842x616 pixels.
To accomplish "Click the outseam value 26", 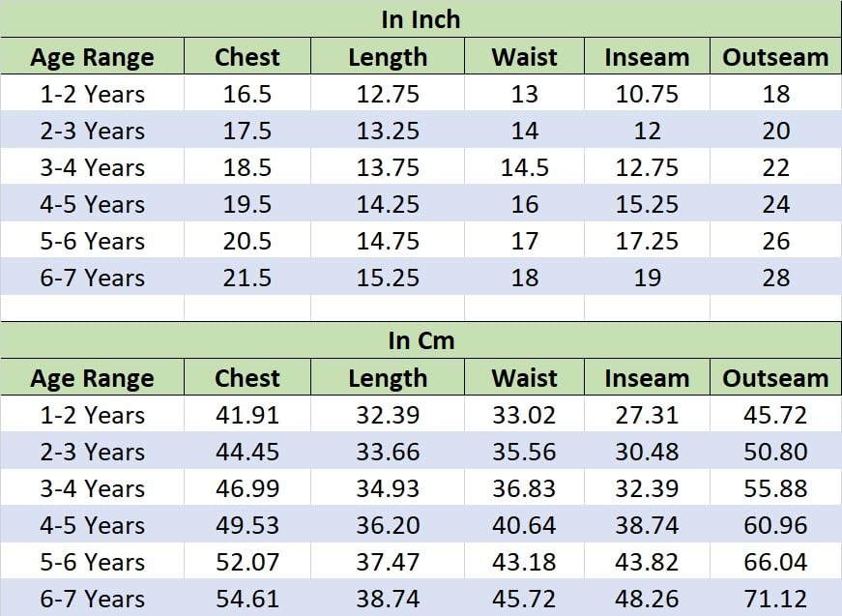I will coord(775,241).
